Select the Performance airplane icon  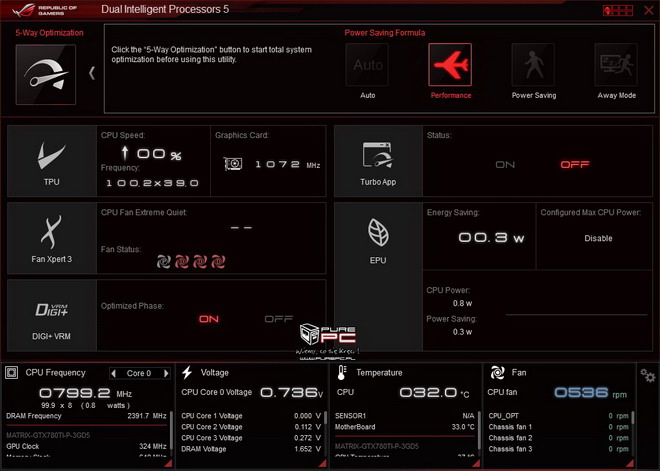[450, 65]
